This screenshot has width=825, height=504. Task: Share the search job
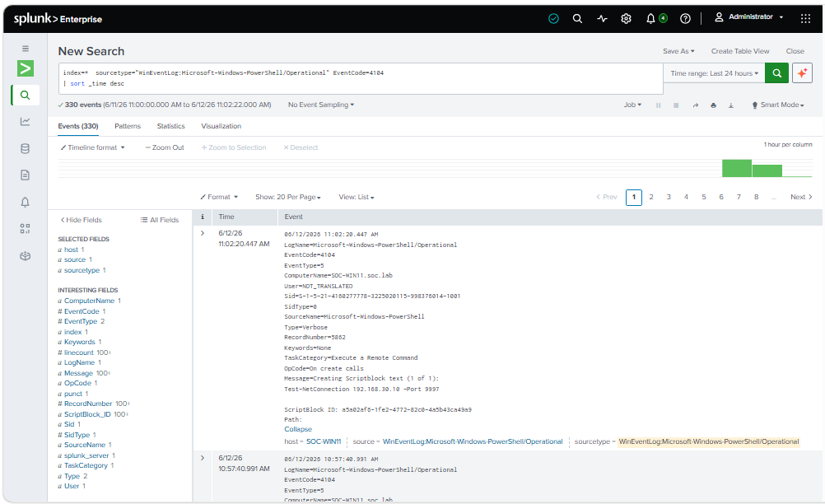(x=695, y=105)
